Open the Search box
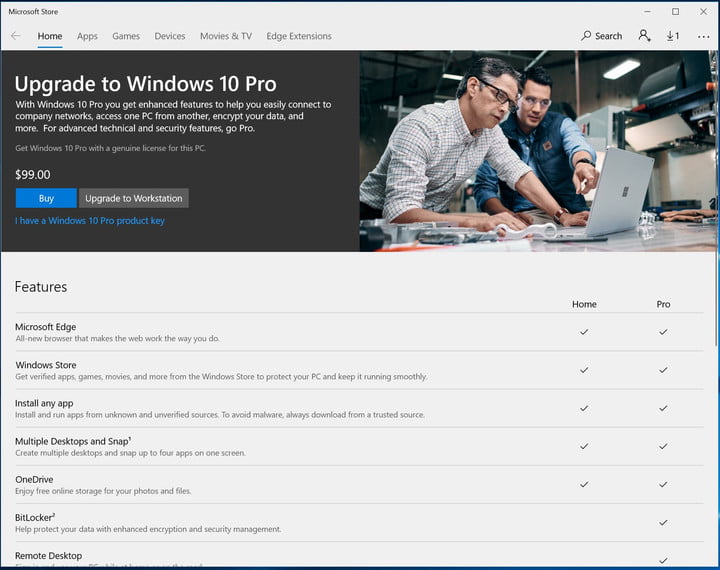This screenshot has width=720, height=570. click(602, 36)
